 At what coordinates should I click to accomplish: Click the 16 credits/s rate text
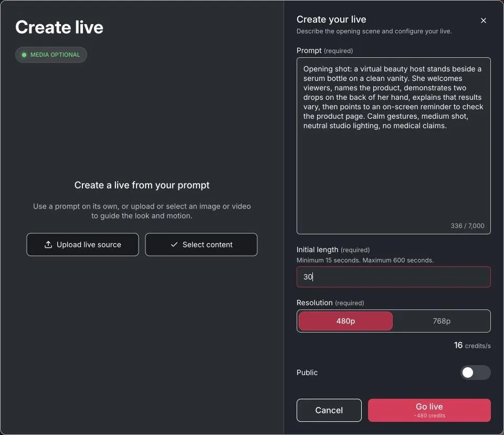pyautogui.click(x=472, y=346)
